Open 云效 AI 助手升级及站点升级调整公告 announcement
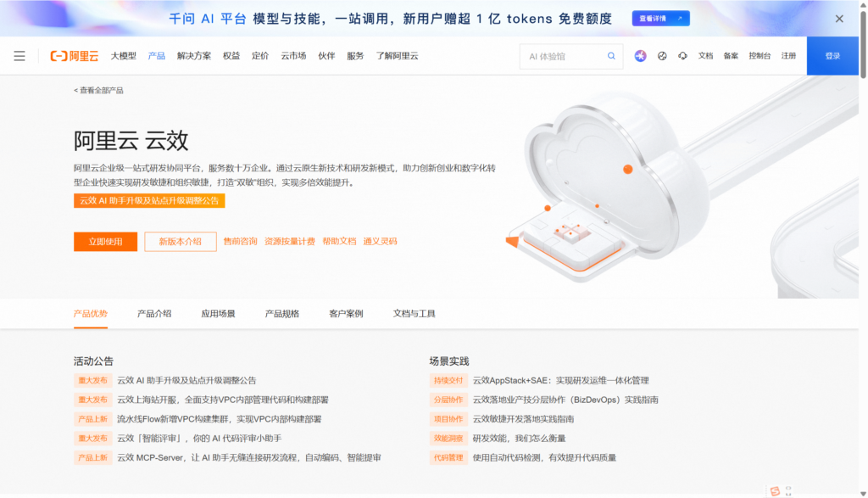Viewport: 868px width, 498px height. click(x=186, y=381)
